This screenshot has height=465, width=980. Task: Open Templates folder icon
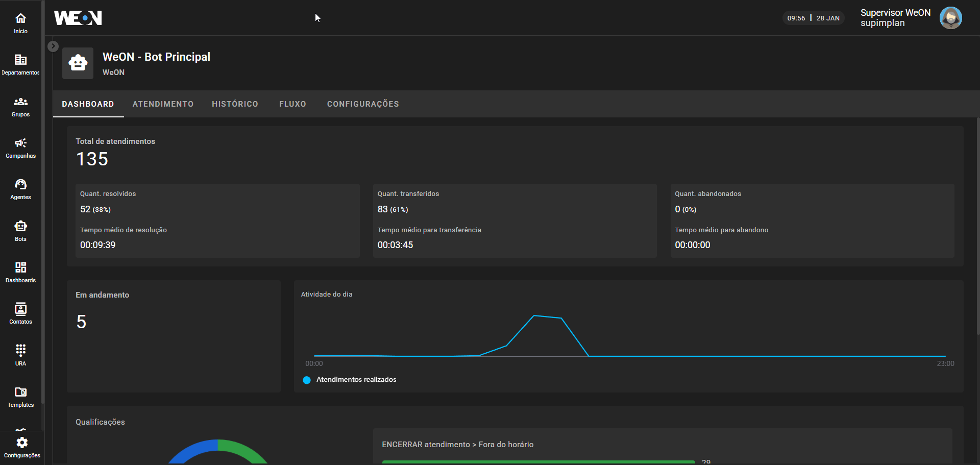(20, 397)
